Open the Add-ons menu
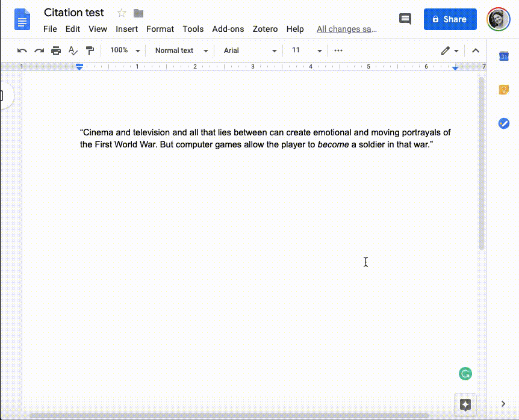Viewport: 519px width, 420px height. click(x=228, y=29)
